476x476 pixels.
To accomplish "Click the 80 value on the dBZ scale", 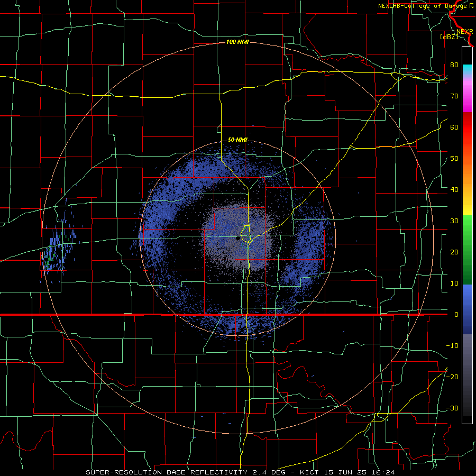I will [454, 65].
